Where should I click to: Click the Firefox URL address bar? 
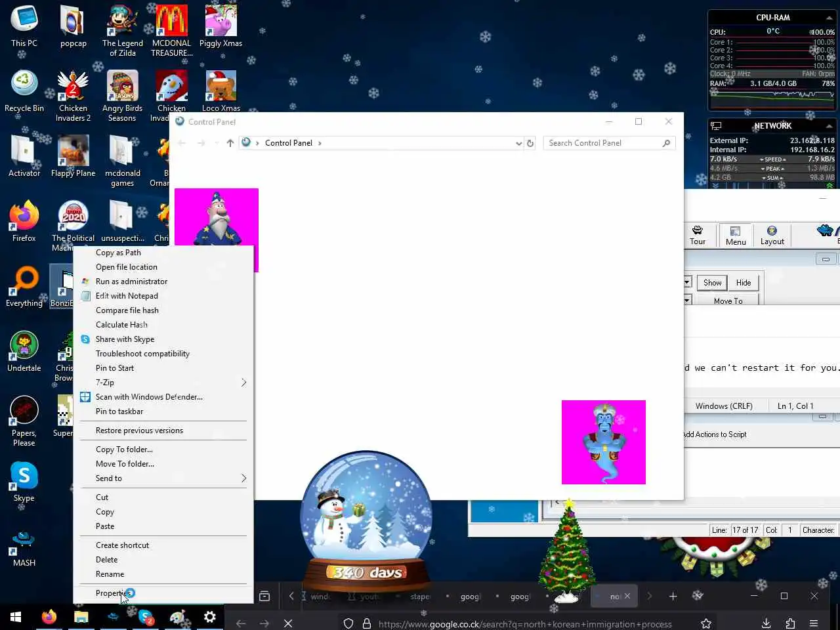525,624
